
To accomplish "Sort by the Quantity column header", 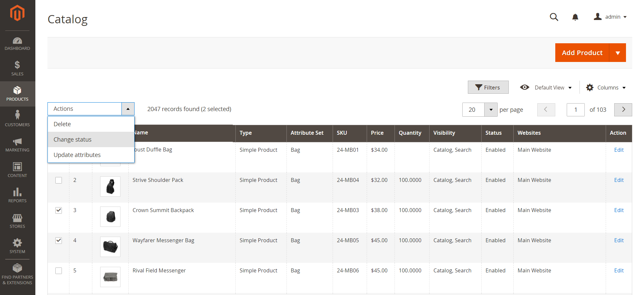I will 412,133.
